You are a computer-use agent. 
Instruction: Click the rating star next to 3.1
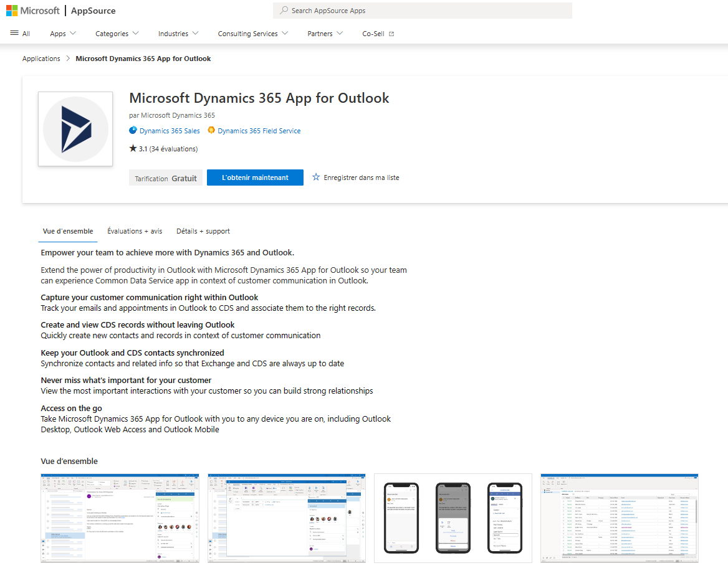point(133,148)
